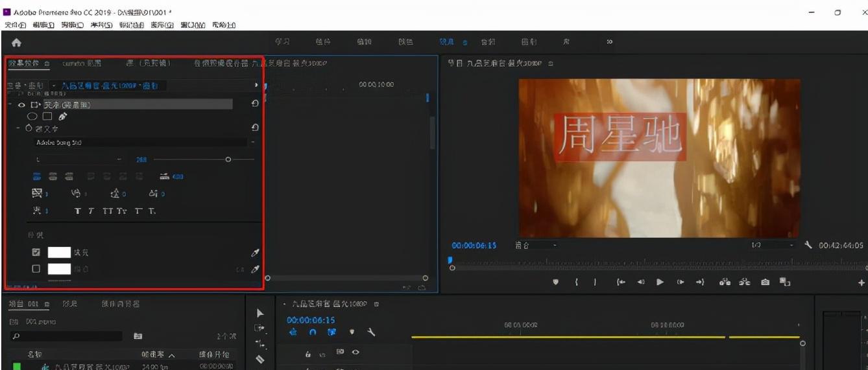Step forward one frame
868x370 pixels.
[681, 283]
